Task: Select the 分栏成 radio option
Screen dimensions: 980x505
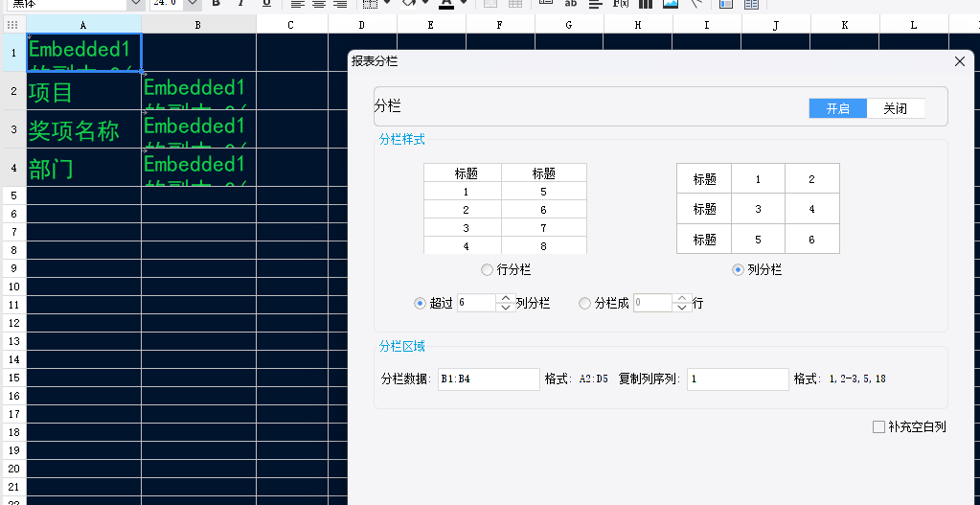Action: (x=585, y=303)
